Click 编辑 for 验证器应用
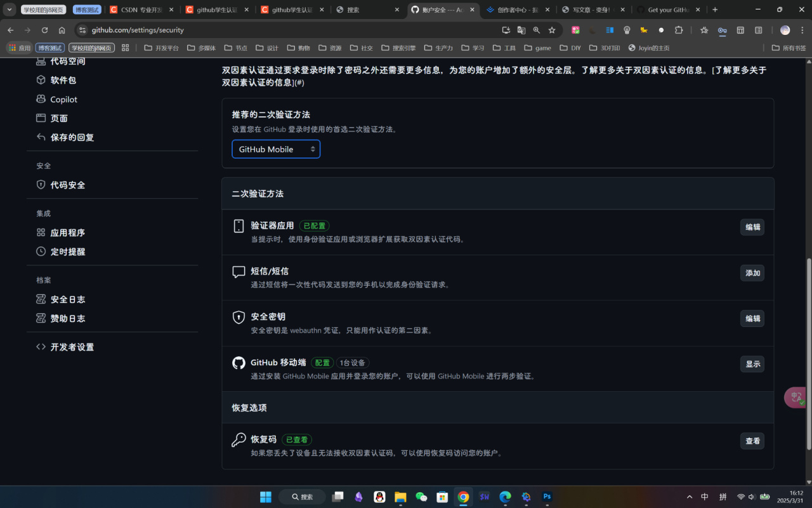The image size is (812, 508). (x=752, y=227)
